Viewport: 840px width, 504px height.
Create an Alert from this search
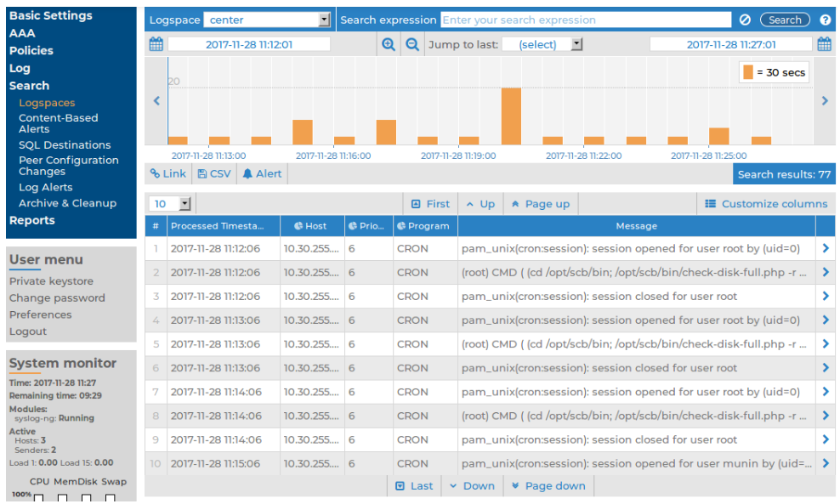[x=262, y=173]
